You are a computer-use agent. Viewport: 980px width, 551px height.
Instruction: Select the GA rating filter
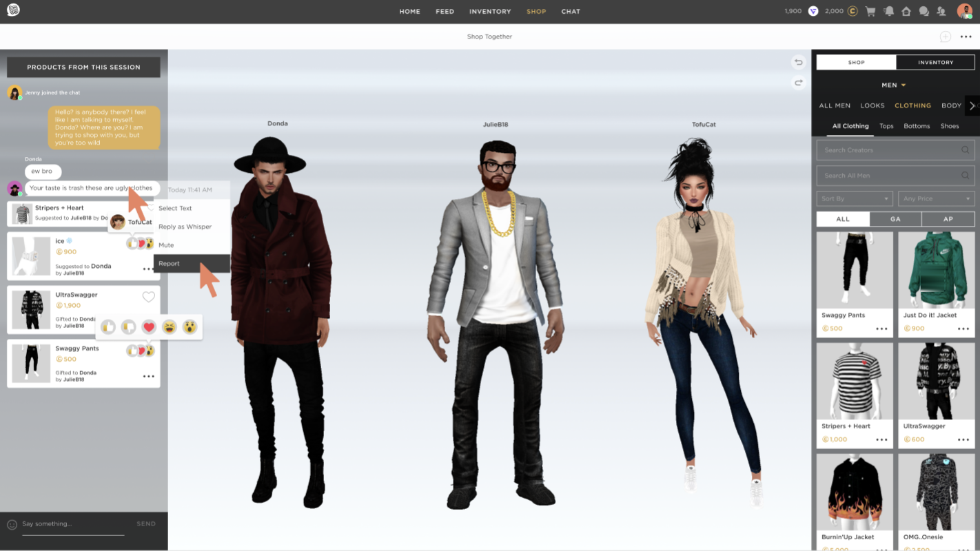pos(895,219)
